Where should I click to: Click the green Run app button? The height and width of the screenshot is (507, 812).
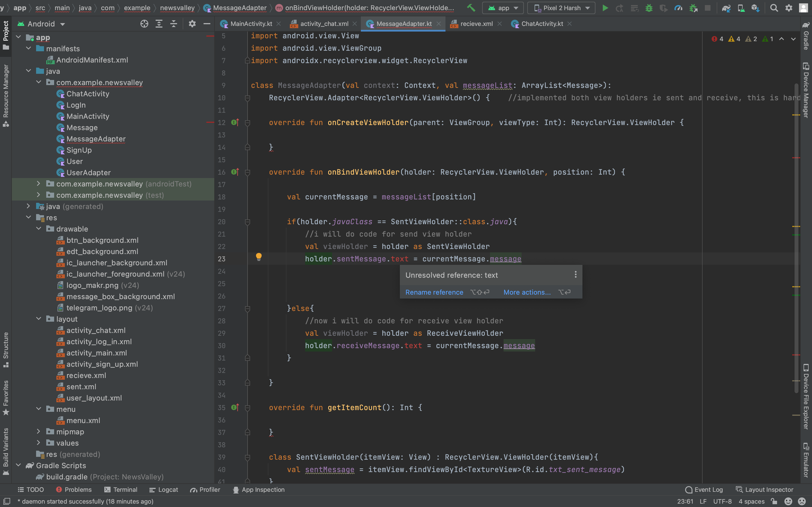pos(605,8)
